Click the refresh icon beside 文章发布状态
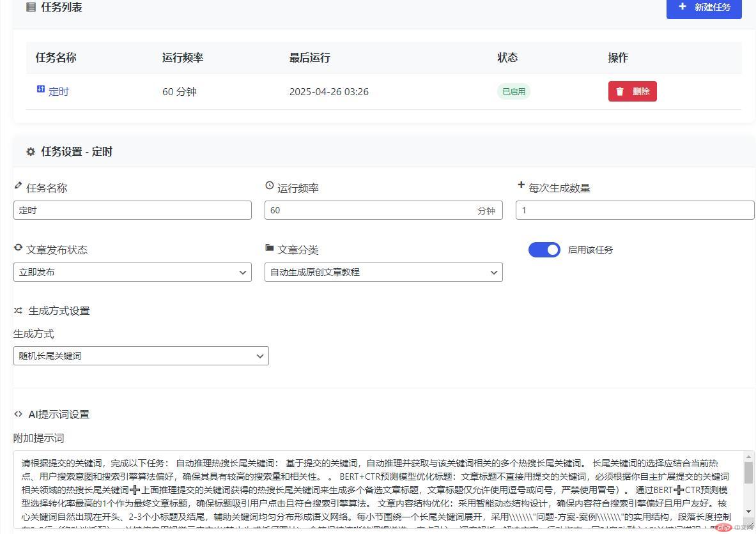 click(x=18, y=247)
